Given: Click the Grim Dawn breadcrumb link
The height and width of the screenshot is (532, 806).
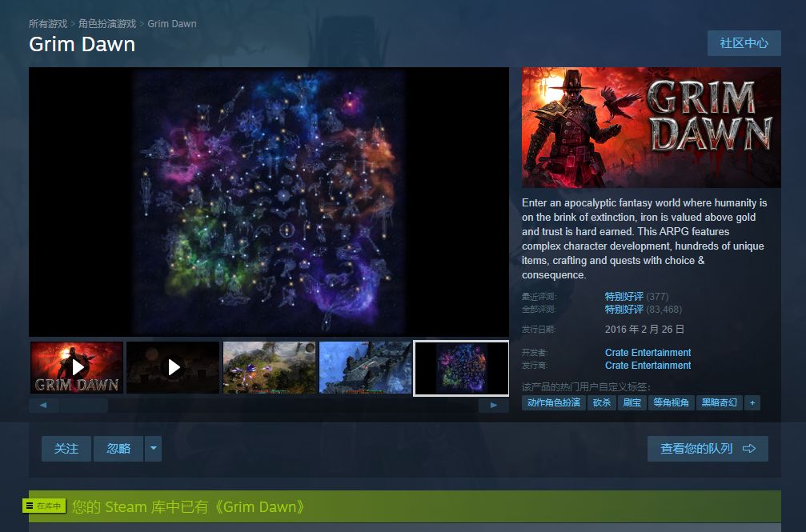Looking at the screenshot, I should 172,24.
